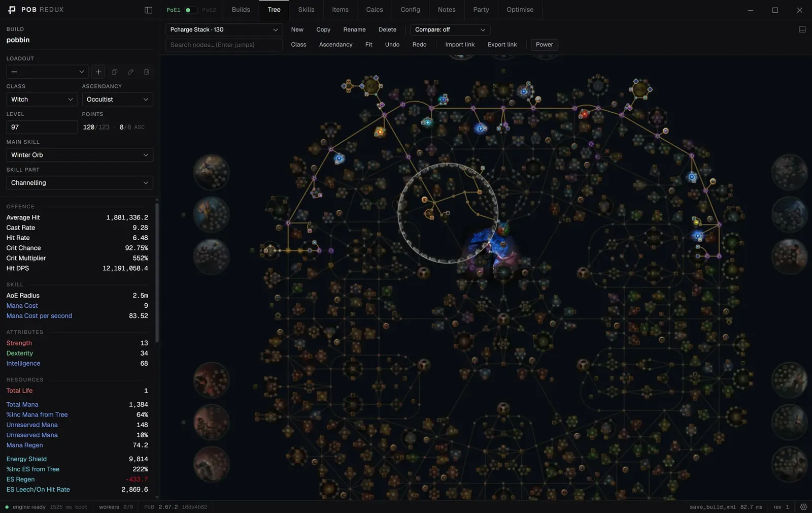Screen dimensions: 812x513
Task: Click the Level field showing 97
Action: 42,127
